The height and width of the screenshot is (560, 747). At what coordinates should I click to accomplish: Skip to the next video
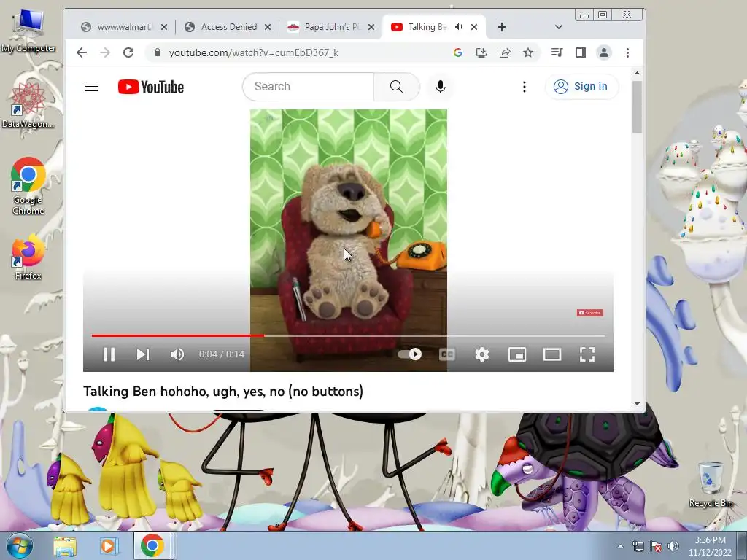pyautogui.click(x=143, y=354)
